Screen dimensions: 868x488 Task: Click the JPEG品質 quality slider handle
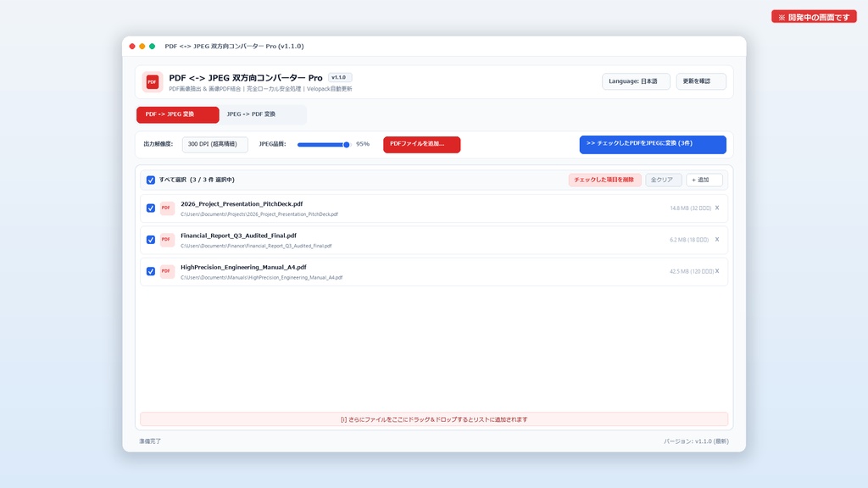tap(347, 144)
